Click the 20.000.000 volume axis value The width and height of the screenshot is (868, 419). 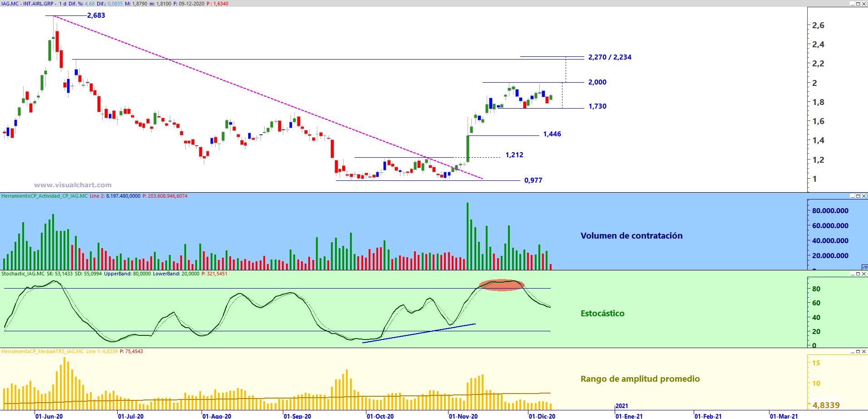830,255
